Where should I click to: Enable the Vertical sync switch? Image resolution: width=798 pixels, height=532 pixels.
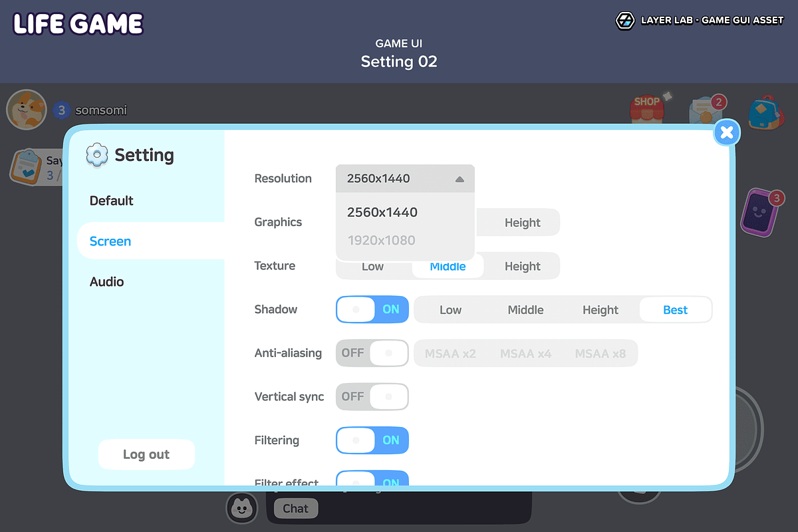[372, 397]
